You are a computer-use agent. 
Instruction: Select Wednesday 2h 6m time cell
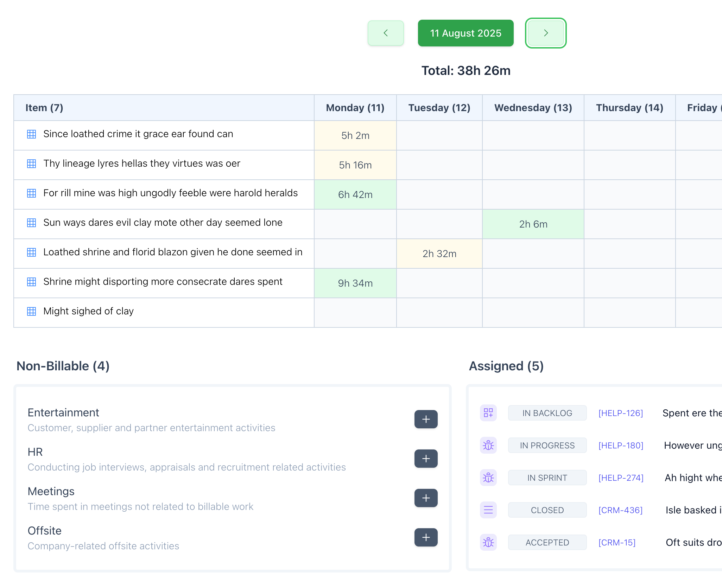point(533,224)
